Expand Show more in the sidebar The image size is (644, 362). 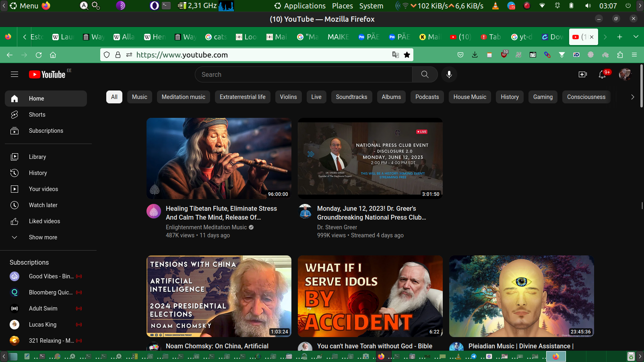point(43,237)
